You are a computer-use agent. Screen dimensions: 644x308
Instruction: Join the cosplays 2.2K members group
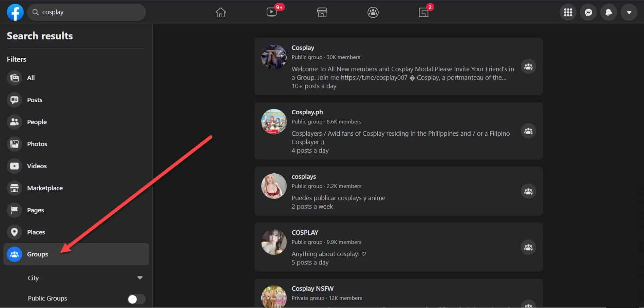528,191
